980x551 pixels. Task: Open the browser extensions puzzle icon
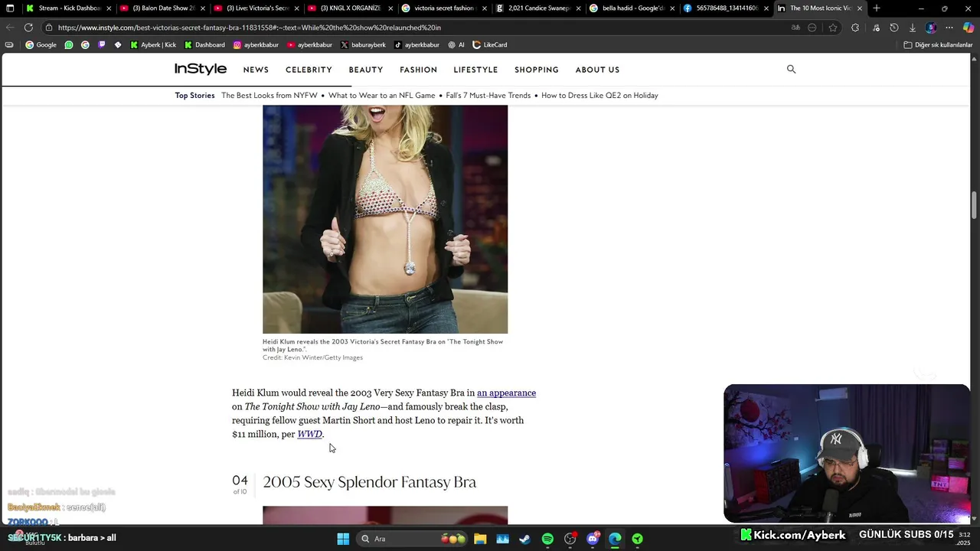[855, 28]
